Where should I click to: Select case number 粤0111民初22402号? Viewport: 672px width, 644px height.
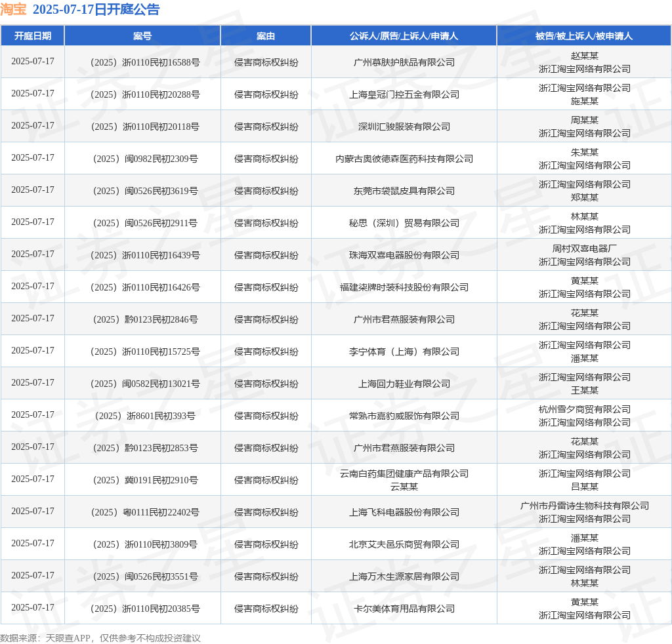[x=145, y=512]
